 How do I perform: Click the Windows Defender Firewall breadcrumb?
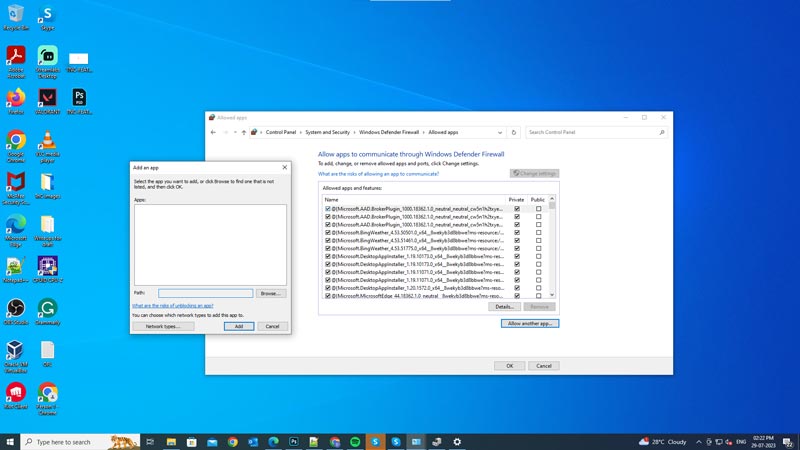click(x=389, y=132)
